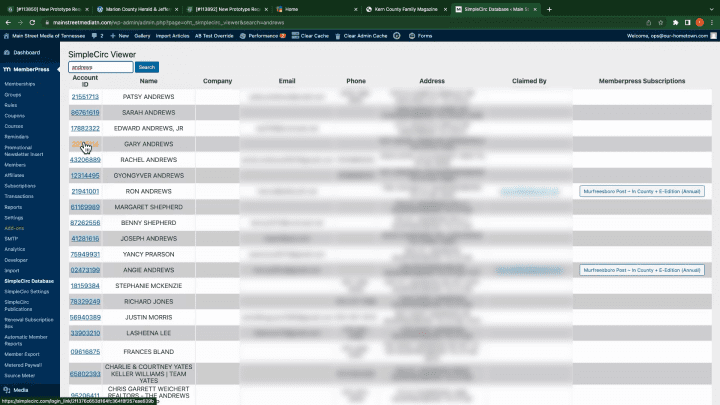Screen dimensions: 720x405
Task: Click Clear Cache in admin bar
Action: pos(310,36)
